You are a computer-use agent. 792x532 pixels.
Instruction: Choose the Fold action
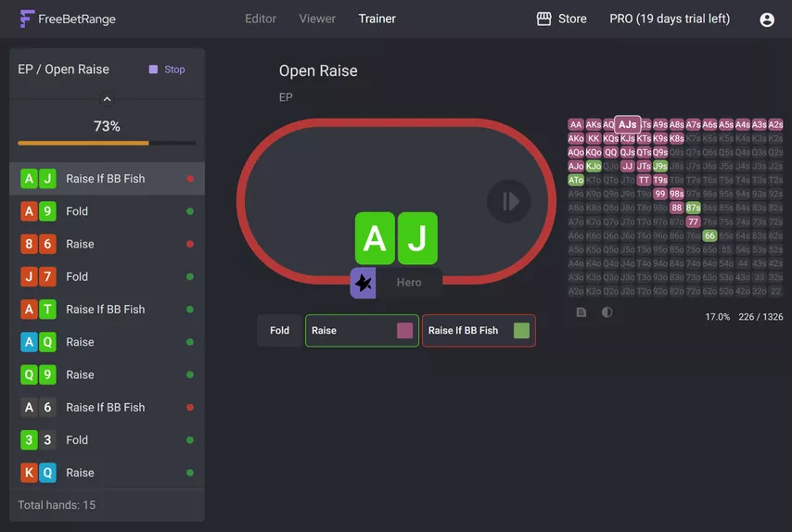[279, 330]
